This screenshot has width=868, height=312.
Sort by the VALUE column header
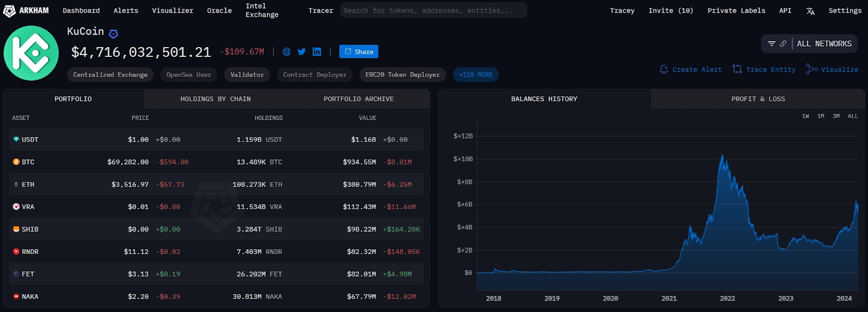pyautogui.click(x=367, y=118)
